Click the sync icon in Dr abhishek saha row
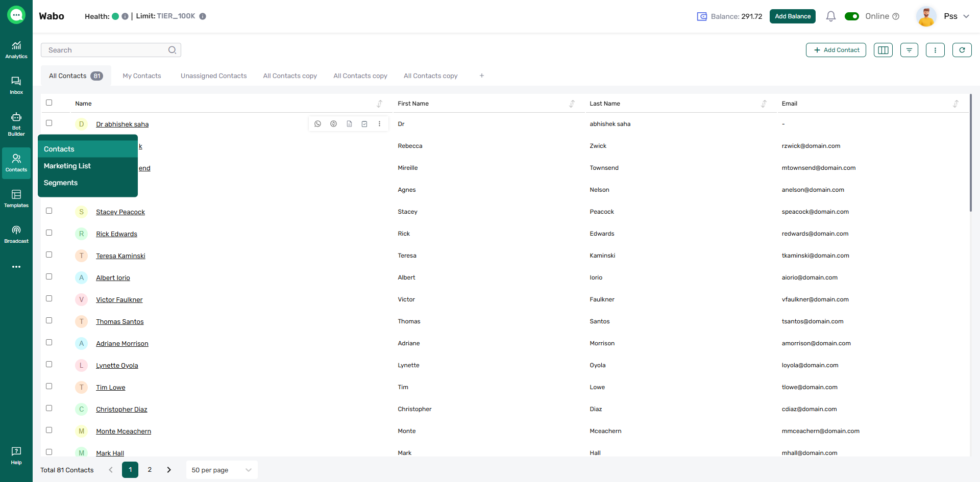 tap(333, 124)
